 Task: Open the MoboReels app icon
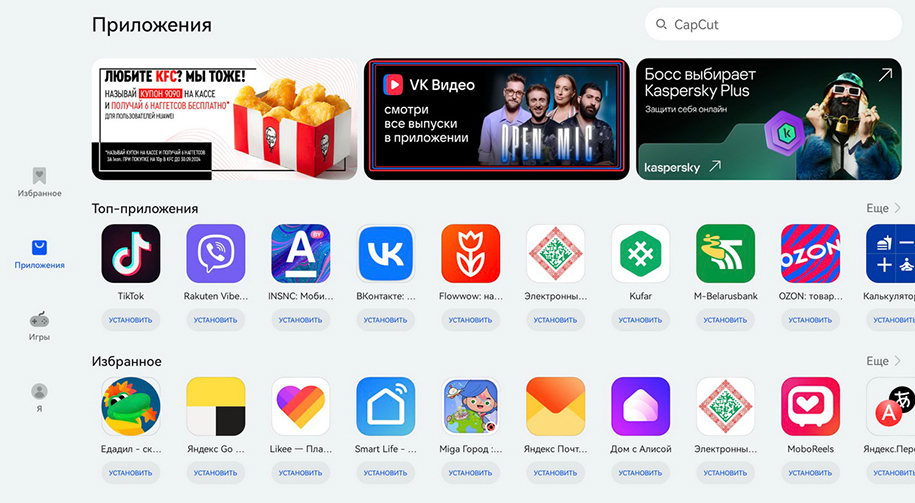810,407
